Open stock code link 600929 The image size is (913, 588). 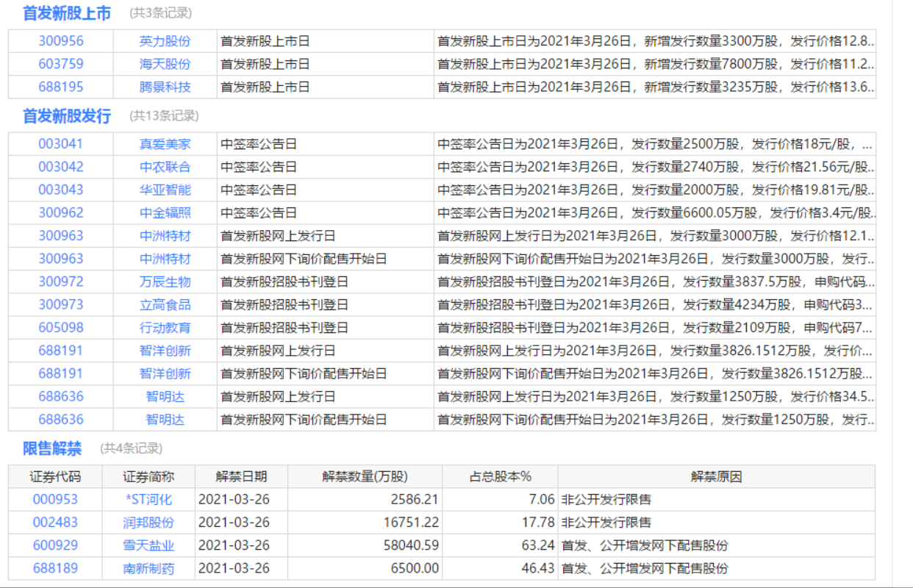click(55, 545)
